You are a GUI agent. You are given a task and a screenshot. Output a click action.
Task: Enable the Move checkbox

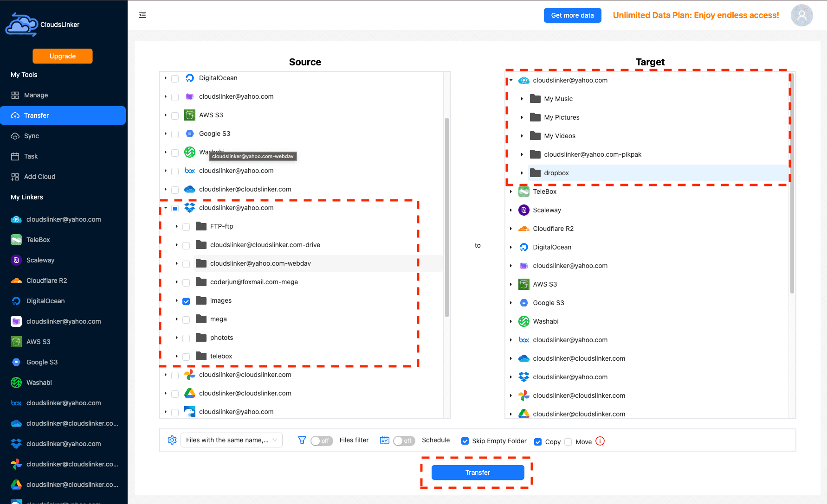point(568,442)
